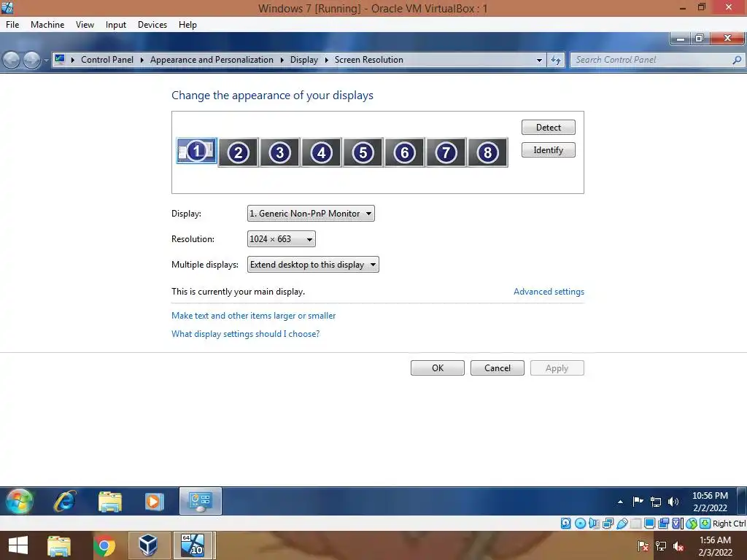Screen dimensions: 747x560
Task: Expand arrow after Control Panel breadcrumb
Action: click(x=142, y=60)
